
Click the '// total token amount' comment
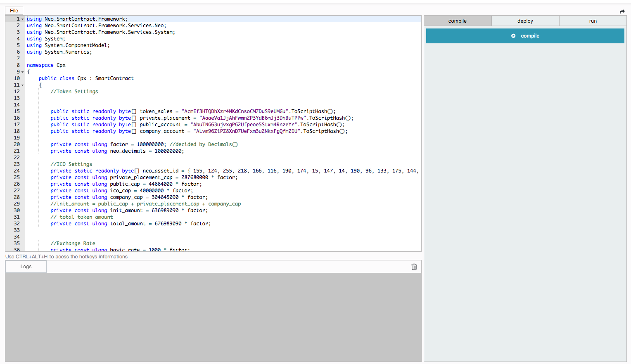[x=82, y=217]
